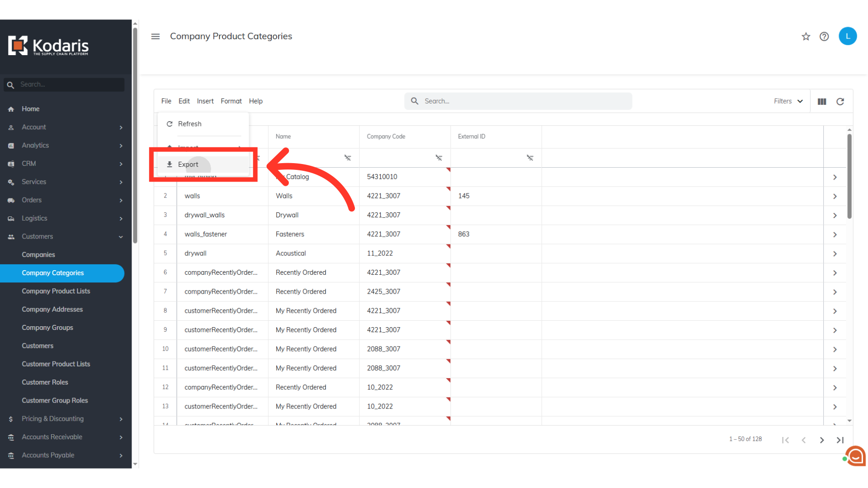This screenshot has height=488, width=868.
Task: Open the Filters dropdown
Action: tap(788, 101)
